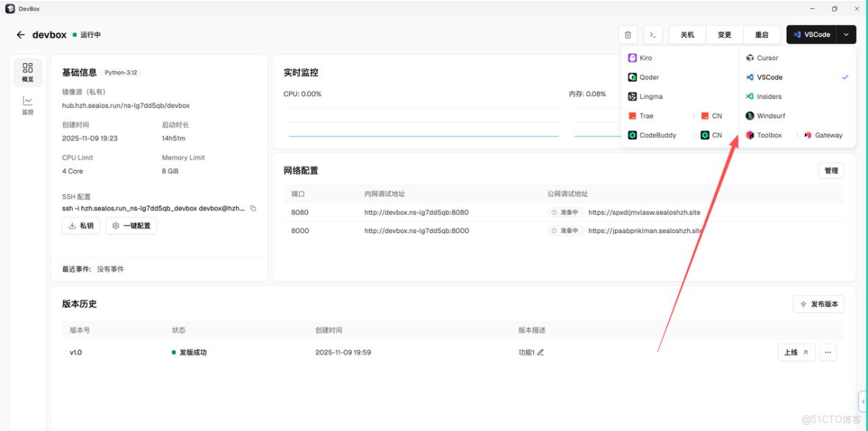
Task: Select Toolbox from the IDE options
Action: 767,135
